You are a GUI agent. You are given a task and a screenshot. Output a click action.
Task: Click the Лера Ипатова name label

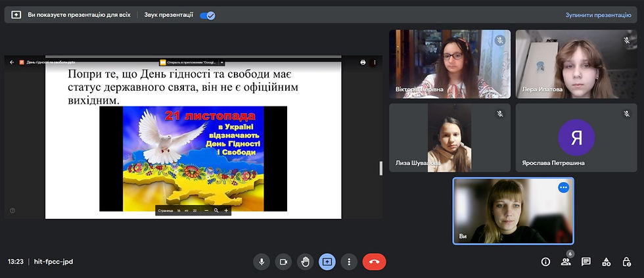coord(542,89)
